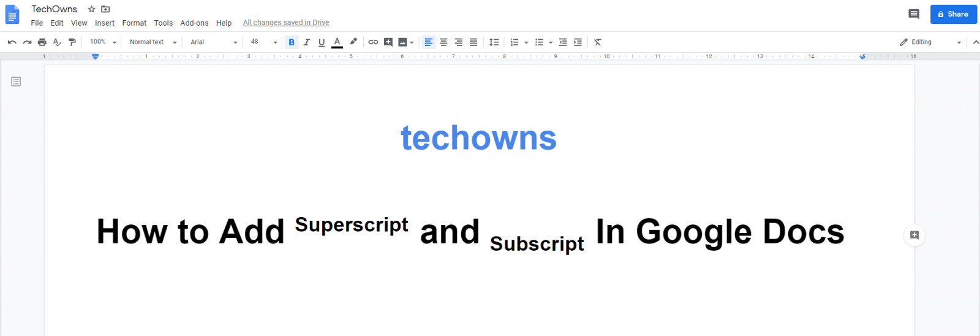Show the document outline icon
The width and height of the screenshot is (980, 336).
(x=16, y=82)
